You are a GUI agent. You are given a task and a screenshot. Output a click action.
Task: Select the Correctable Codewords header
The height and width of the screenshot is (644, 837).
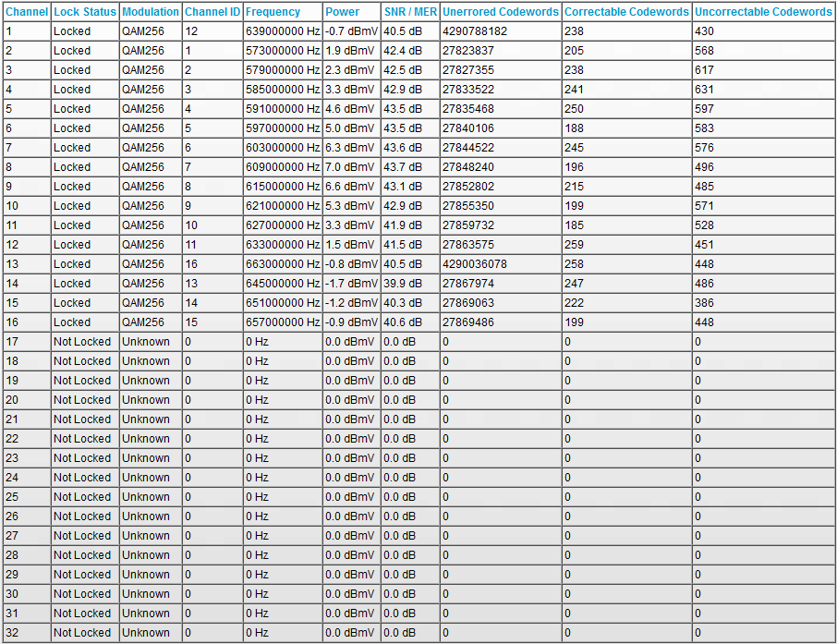click(x=625, y=12)
